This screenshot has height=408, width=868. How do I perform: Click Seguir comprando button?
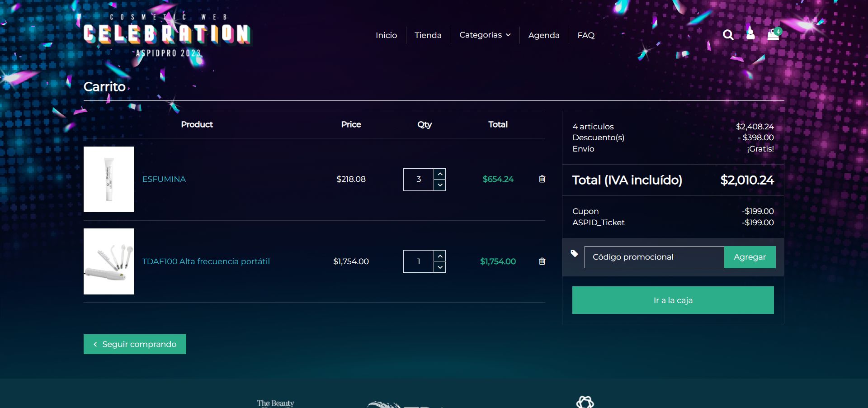click(135, 344)
